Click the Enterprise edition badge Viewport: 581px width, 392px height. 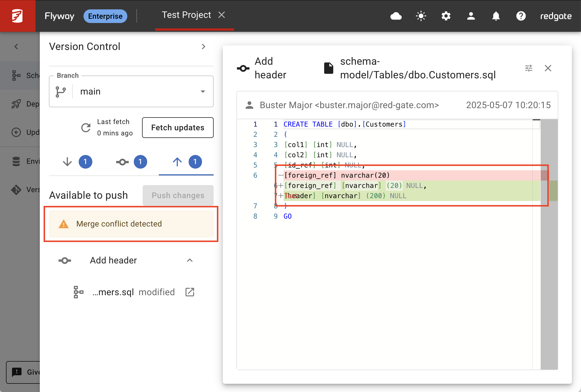(105, 16)
